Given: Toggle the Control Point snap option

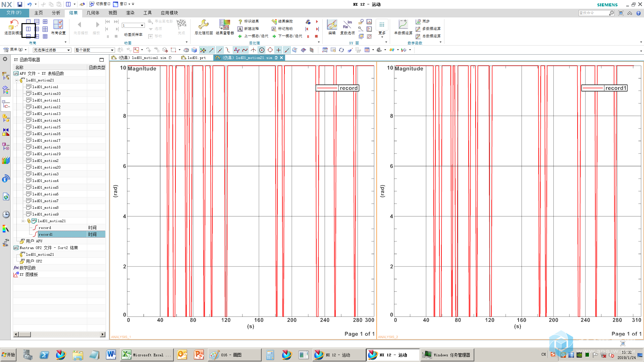Looking at the screenshot, I should [x=228, y=50].
